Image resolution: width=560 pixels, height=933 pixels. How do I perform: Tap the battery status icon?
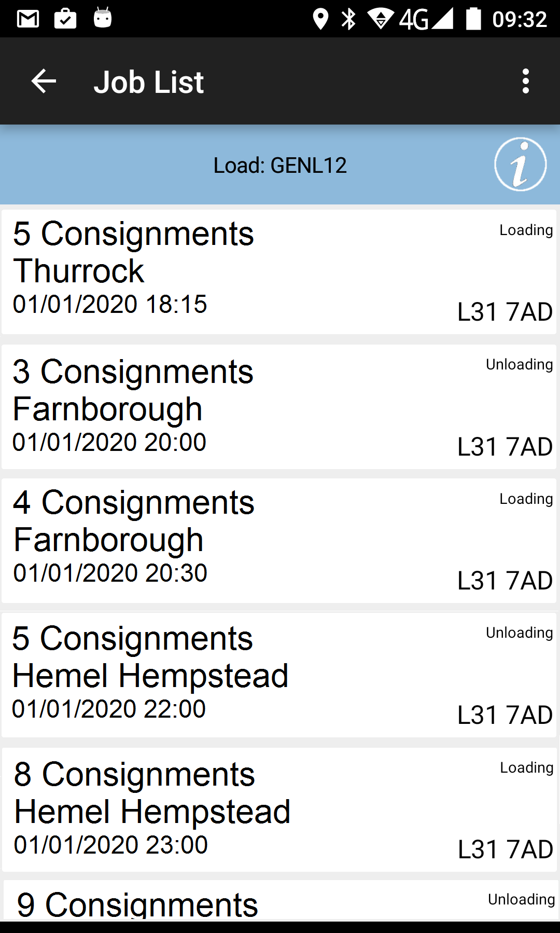click(473, 19)
